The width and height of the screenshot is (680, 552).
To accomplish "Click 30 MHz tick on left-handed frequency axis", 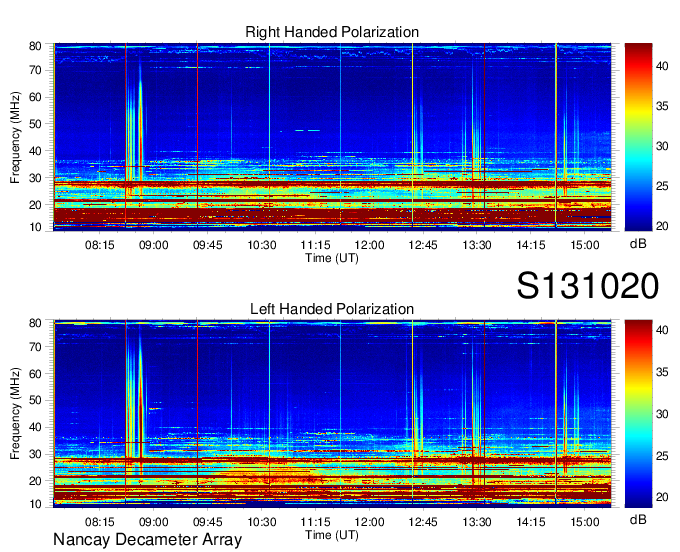I will click(x=35, y=454).
